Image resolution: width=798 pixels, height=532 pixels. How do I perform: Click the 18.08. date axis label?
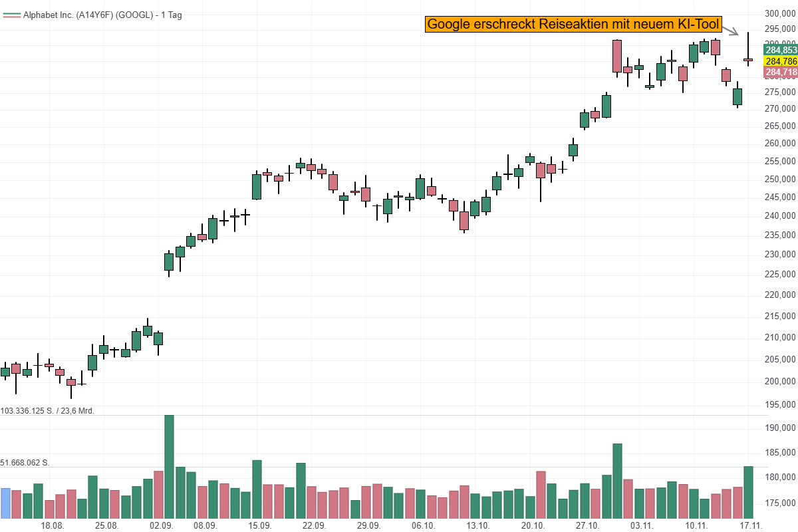click(53, 525)
